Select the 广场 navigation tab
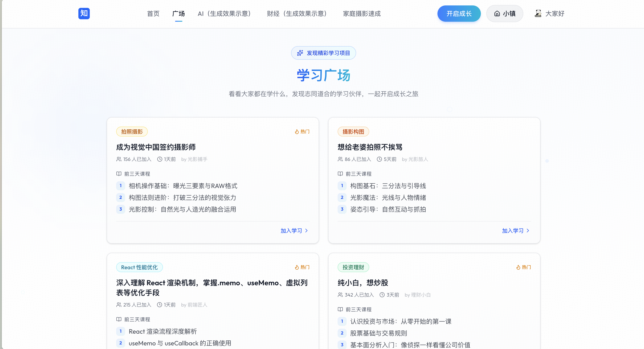This screenshot has width=644, height=349. 179,14
